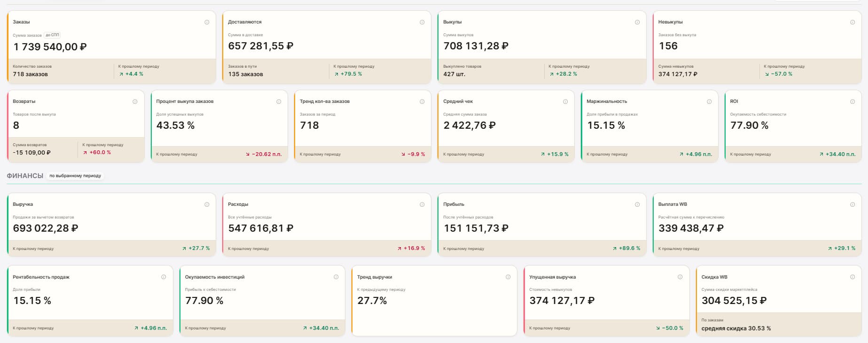Open info icon on Расходы card
868x343 pixels.
click(x=422, y=204)
